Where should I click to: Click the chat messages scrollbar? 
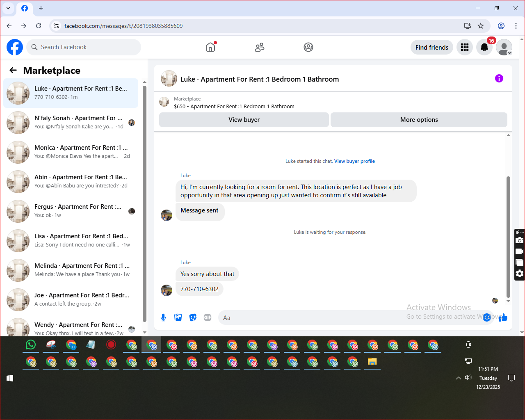[x=508, y=237]
